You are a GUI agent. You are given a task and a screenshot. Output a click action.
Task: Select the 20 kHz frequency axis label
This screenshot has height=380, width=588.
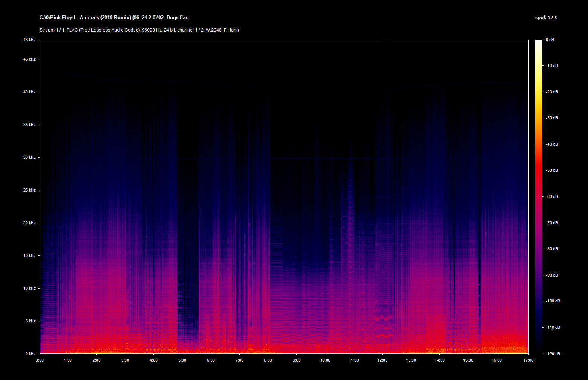point(29,223)
